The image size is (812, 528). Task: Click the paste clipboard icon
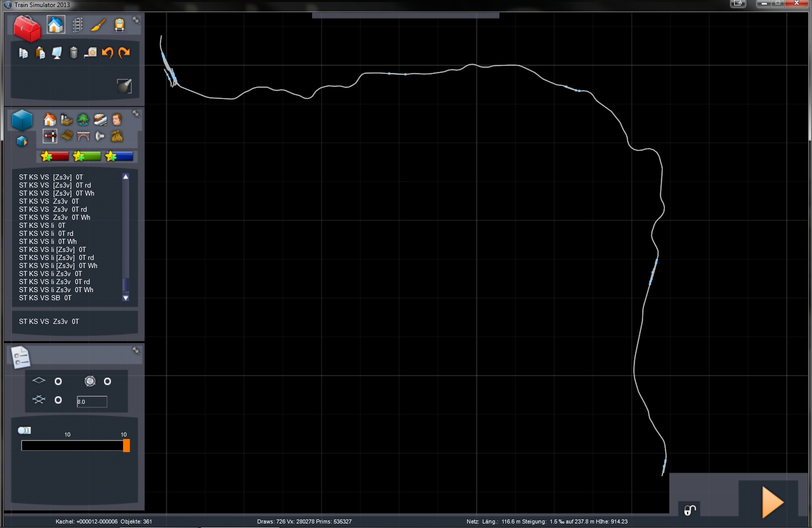point(40,53)
